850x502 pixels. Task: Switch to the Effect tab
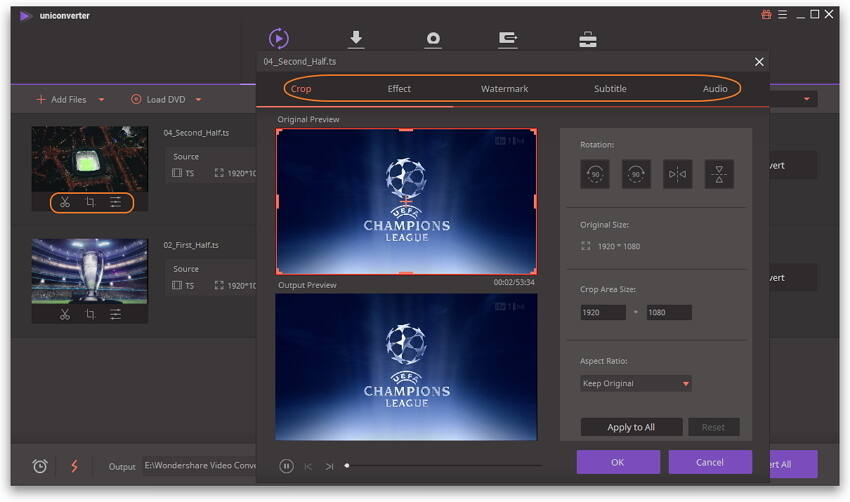pos(399,88)
